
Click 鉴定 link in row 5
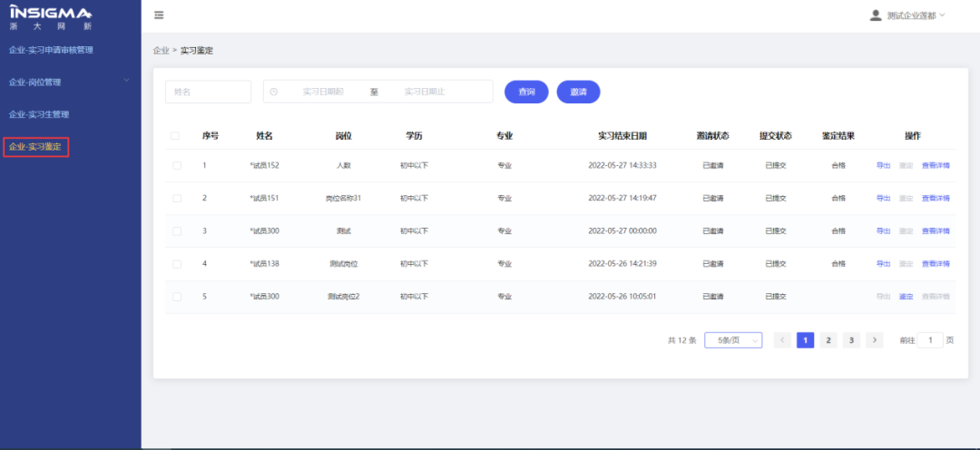click(x=906, y=297)
